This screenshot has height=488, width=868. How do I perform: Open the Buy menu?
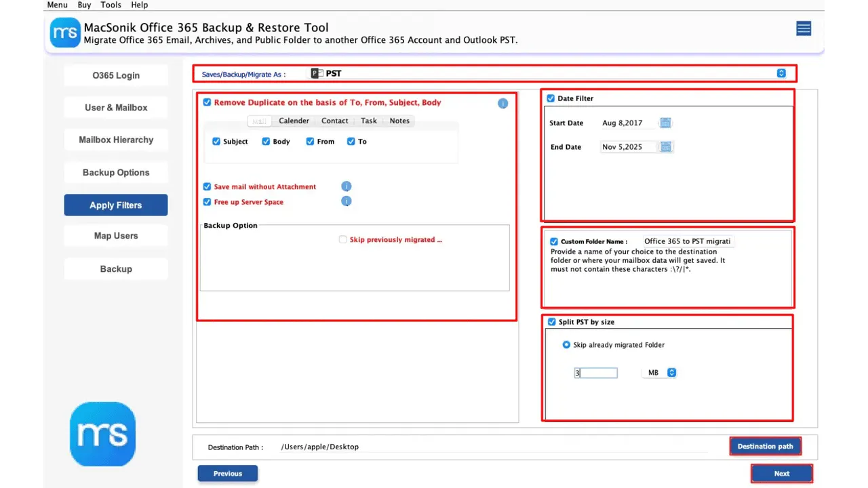84,5
